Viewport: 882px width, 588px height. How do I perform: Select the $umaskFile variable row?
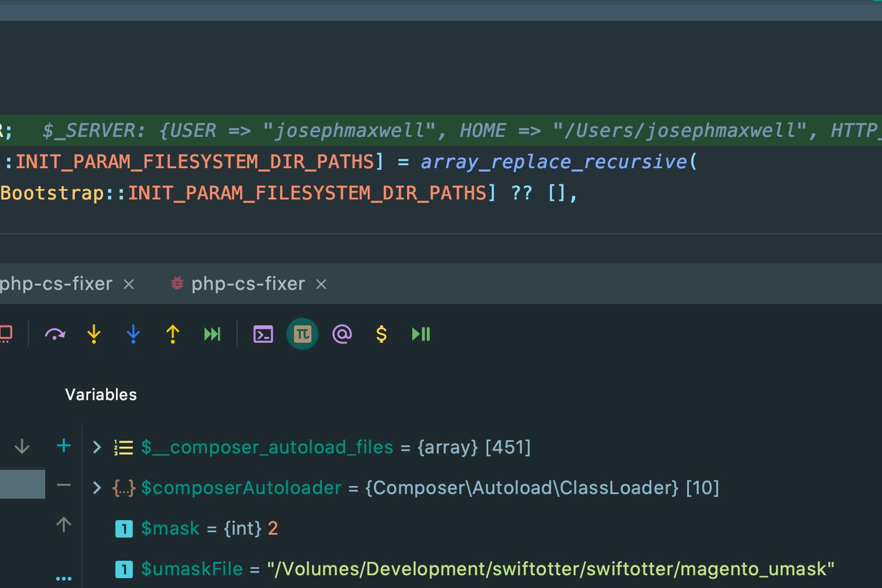coord(481,569)
